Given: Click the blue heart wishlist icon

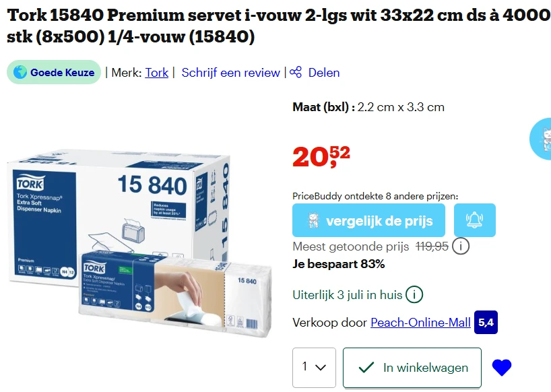Looking at the screenshot, I should [x=502, y=368].
